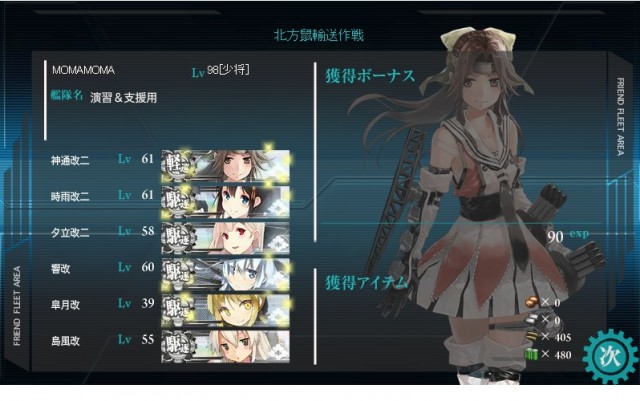Click the 神通改二 ship name label
The height and width of the screenshot is (401, 640).
coord(70,160)
